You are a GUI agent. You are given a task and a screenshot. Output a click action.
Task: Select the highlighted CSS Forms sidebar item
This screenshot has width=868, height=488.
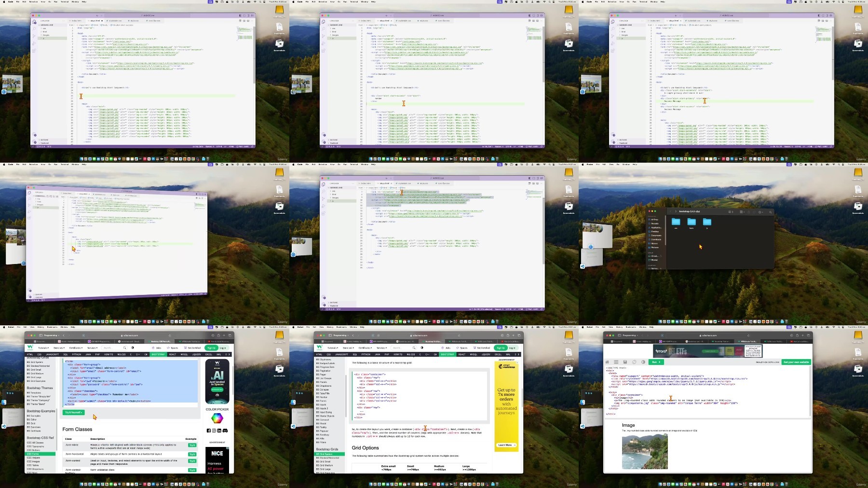(x=40, y=454)
